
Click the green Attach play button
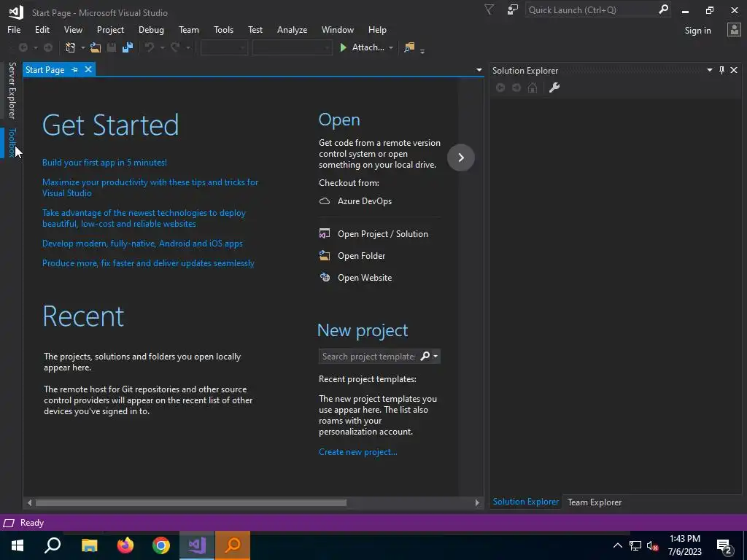pyautogui.click(x=343, y=47)
